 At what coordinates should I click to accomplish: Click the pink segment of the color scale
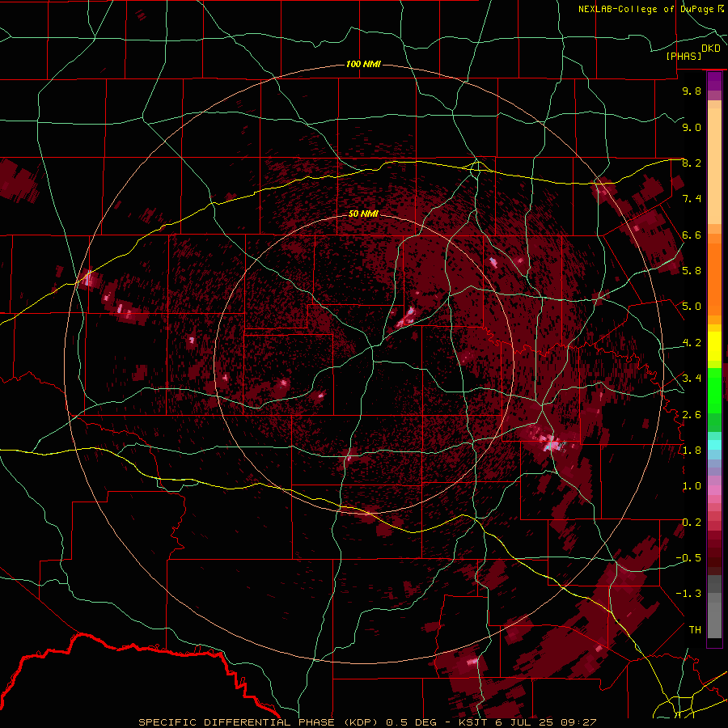coord(714,490)
